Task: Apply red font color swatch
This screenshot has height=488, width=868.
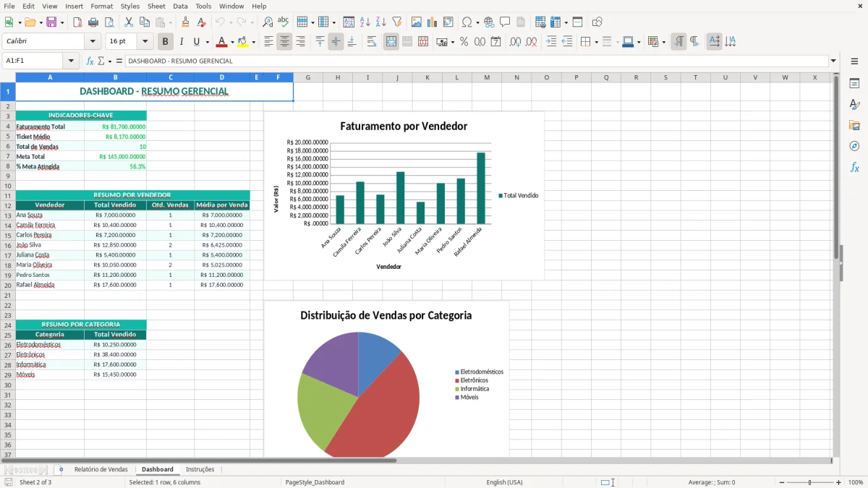Action: 222,42
